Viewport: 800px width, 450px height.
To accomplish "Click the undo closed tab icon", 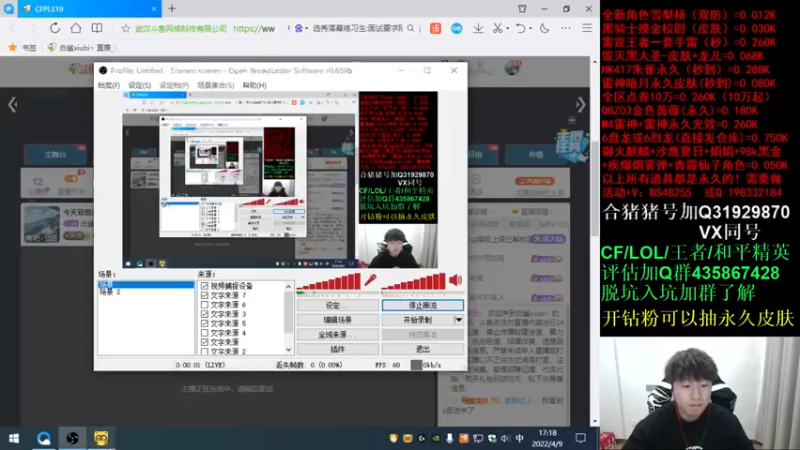I will 520,29.
